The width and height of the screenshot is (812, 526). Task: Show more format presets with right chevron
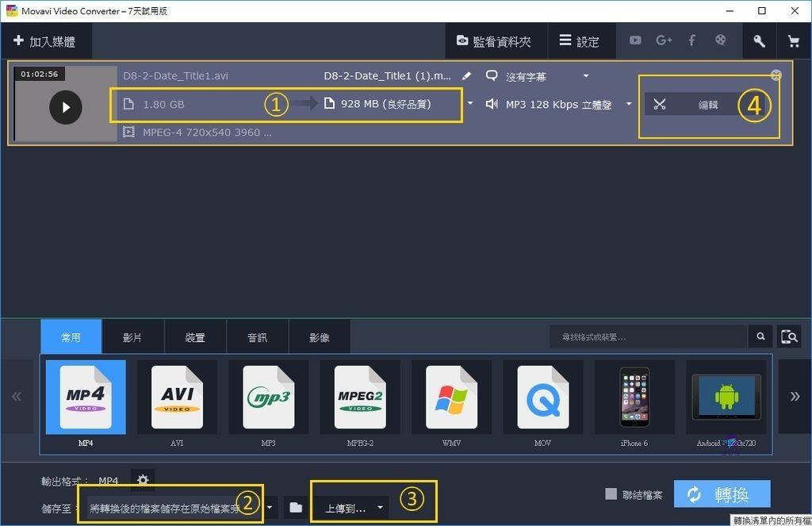[795, 397]
